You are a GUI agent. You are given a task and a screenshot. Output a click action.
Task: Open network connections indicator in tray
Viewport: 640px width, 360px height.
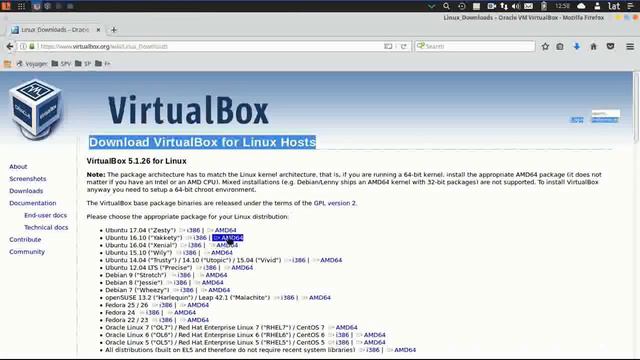coord(504,6)
